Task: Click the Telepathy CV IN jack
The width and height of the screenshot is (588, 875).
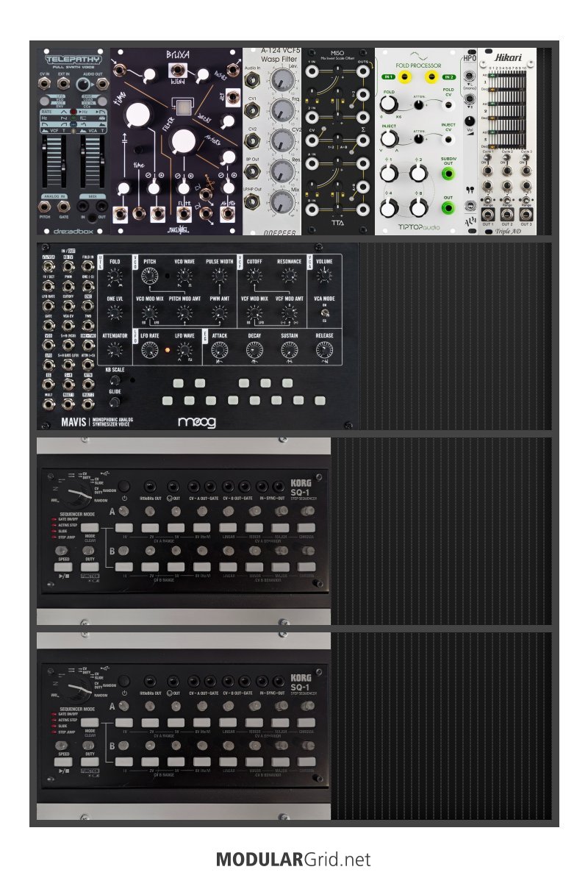Action: click(x=45, y=85)
